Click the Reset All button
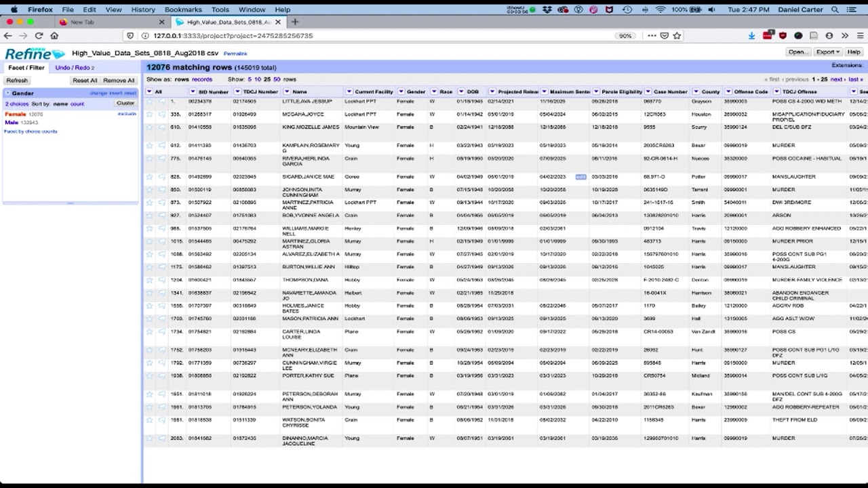 click(85, 81)
